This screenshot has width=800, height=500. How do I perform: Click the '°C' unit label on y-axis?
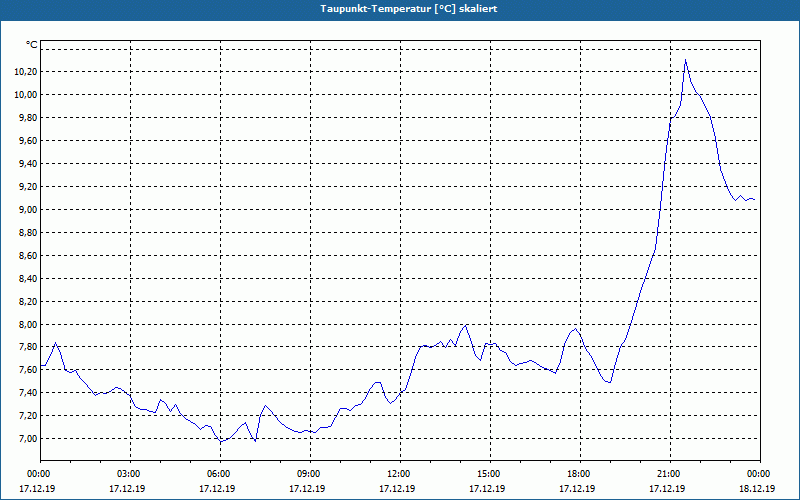pos(32,45)
